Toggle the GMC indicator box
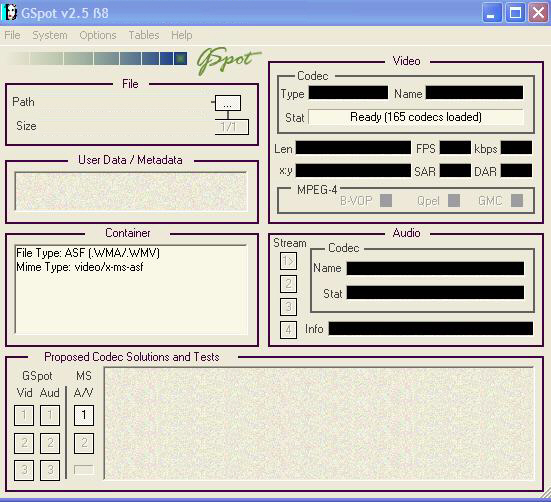The height and width of the screenshot is (502, 551). [517, 201]
